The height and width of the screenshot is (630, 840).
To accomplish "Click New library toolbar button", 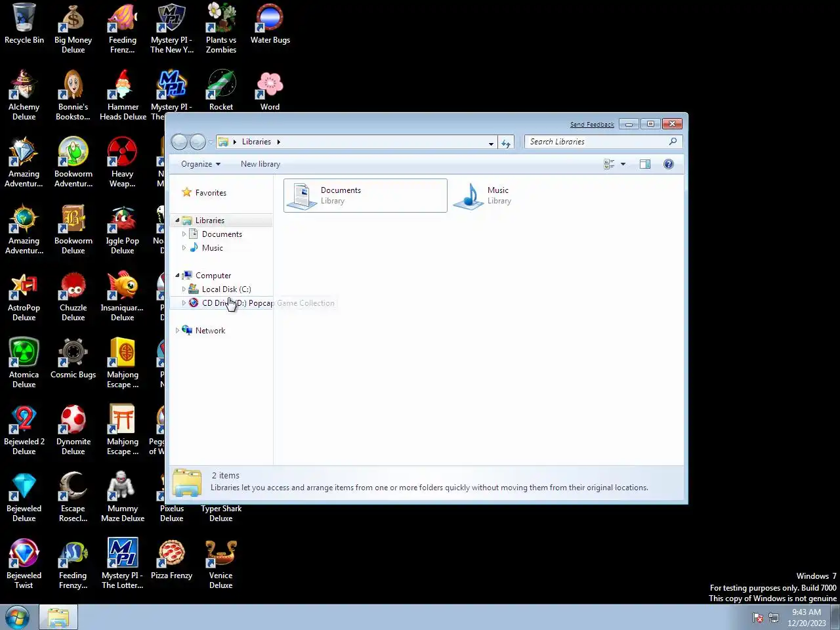I will [x=261, y=164].
